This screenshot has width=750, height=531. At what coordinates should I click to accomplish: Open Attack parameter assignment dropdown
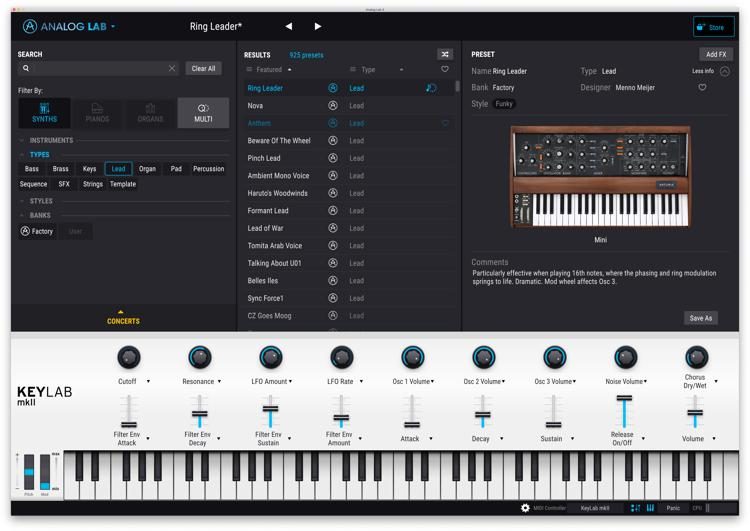point(431,439)
